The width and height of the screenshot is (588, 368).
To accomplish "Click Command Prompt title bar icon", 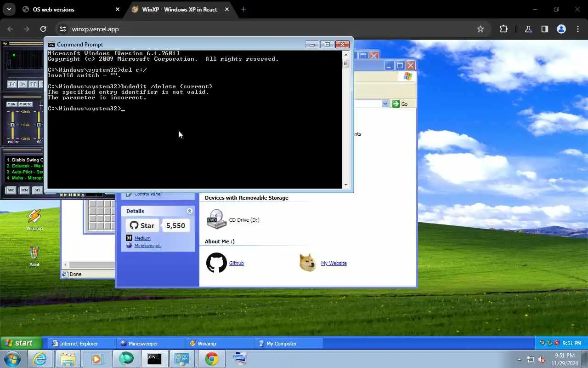I will coord(51,45).
